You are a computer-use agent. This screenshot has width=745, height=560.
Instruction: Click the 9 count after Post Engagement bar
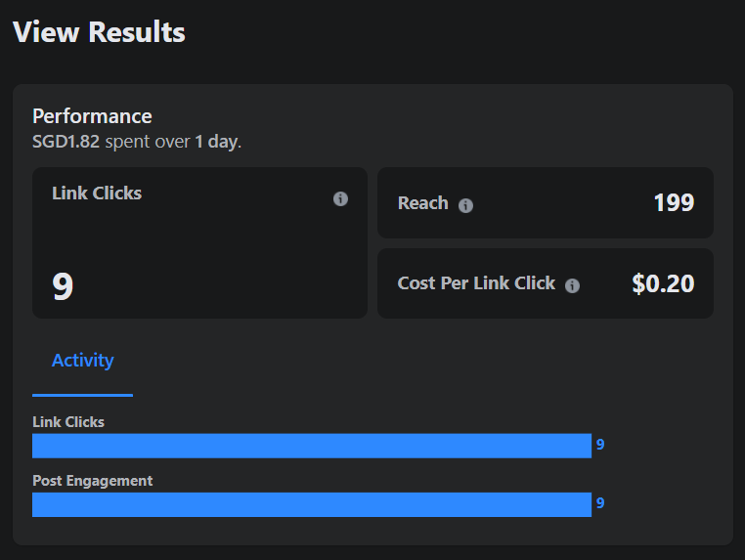tap(600, 503)
